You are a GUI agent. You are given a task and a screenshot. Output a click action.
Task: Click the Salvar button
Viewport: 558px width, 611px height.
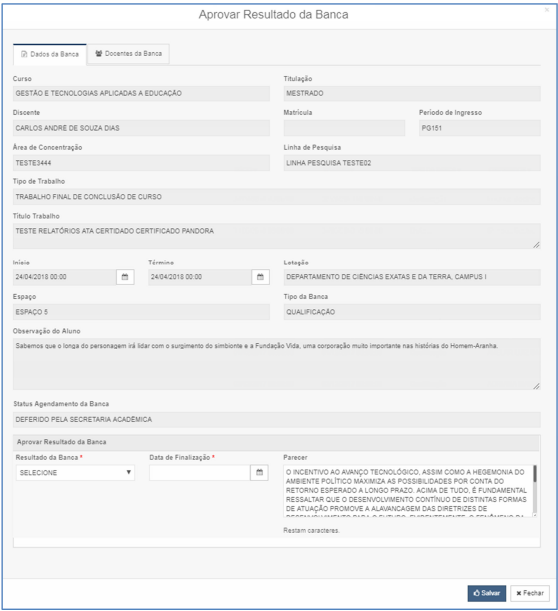coord(487,593)
